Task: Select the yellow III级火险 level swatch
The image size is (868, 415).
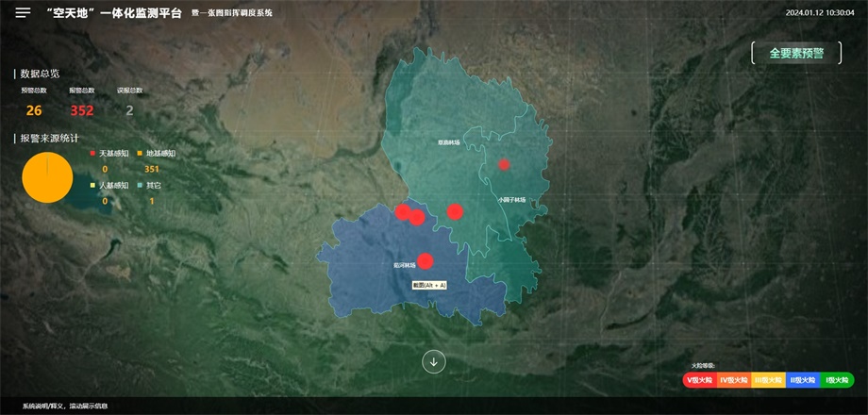Action: point(768,380)
